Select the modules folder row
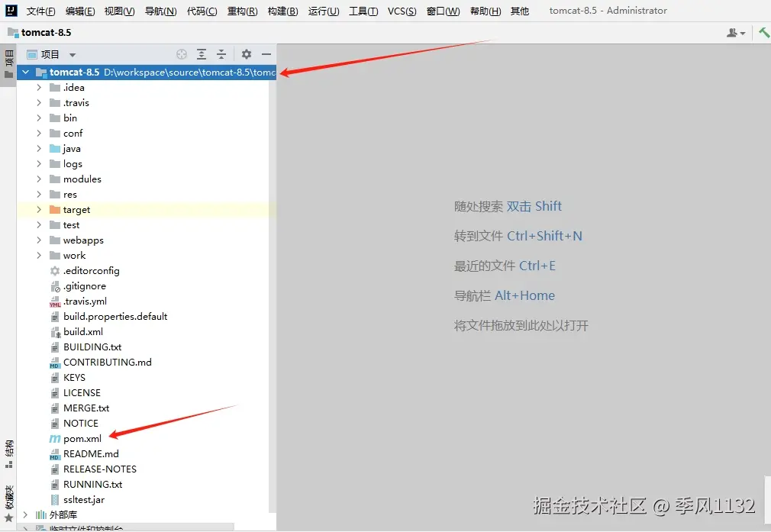Screen dimensions: 771x532 (x=146, y=179)
